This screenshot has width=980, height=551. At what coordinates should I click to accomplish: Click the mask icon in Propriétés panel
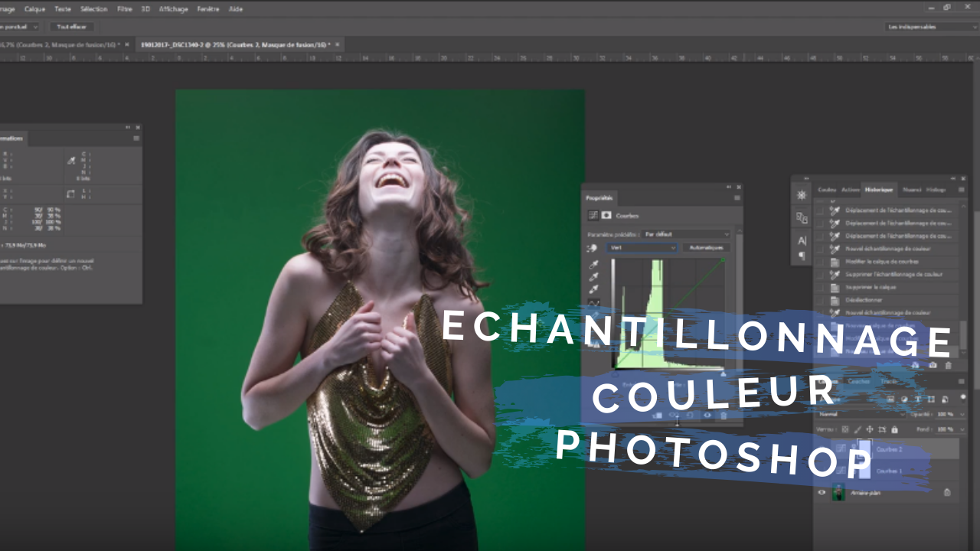(x=606, y=216)
